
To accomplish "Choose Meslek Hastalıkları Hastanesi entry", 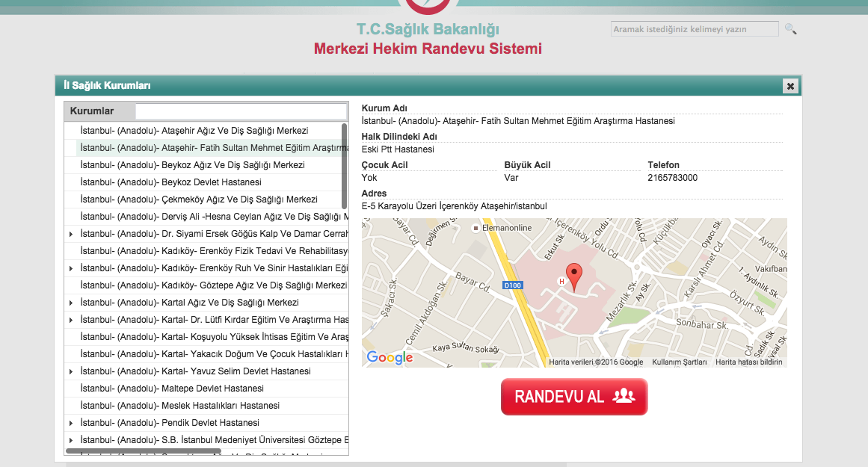I will pyautogui.click(x=179, y=406).
